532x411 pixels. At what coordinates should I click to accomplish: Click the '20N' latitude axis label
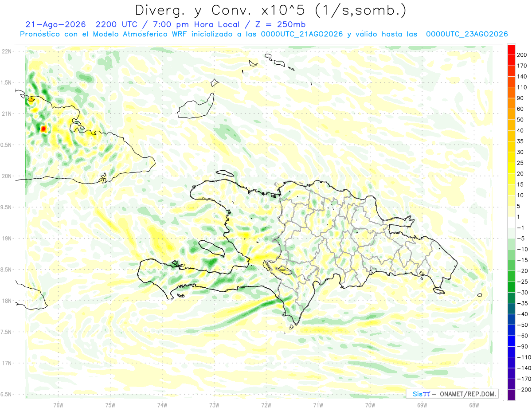click(6, 176)
